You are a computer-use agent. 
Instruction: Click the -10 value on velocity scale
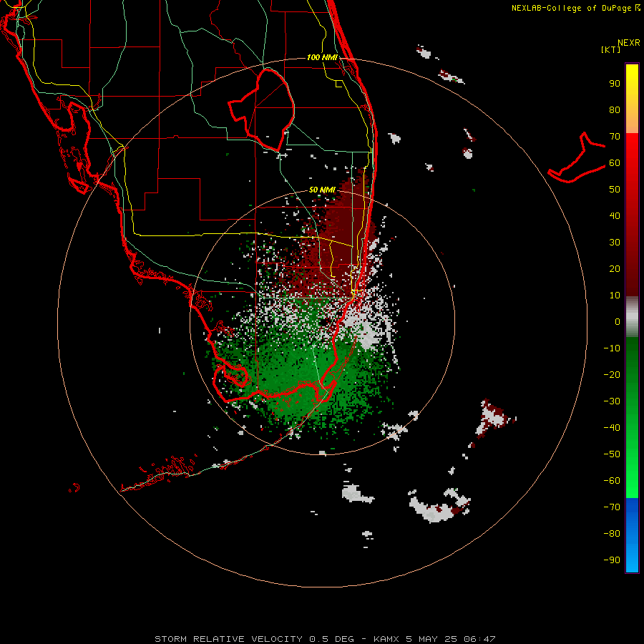click(612, 348)
